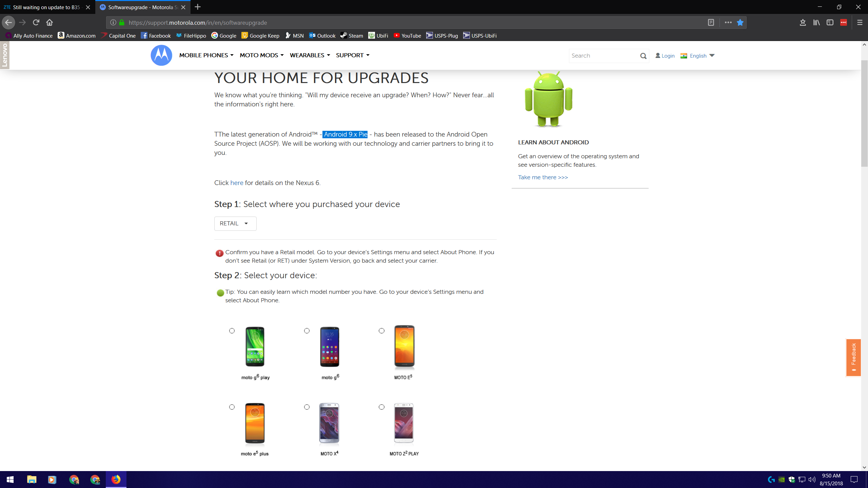Open Outlook bookmark

[322, 36]
